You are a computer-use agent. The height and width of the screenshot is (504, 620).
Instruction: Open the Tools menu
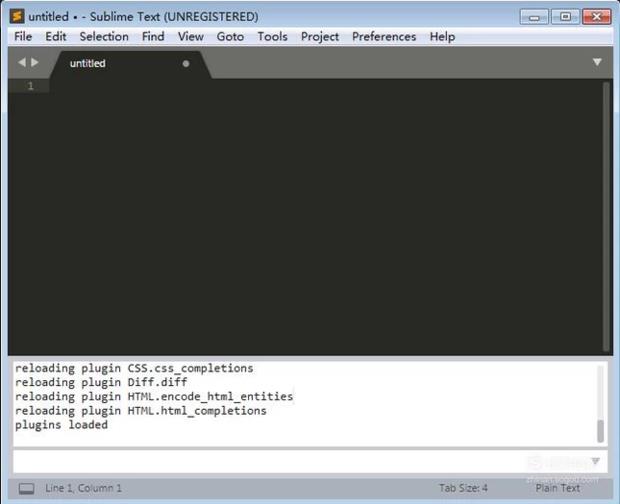click(272, 36)
